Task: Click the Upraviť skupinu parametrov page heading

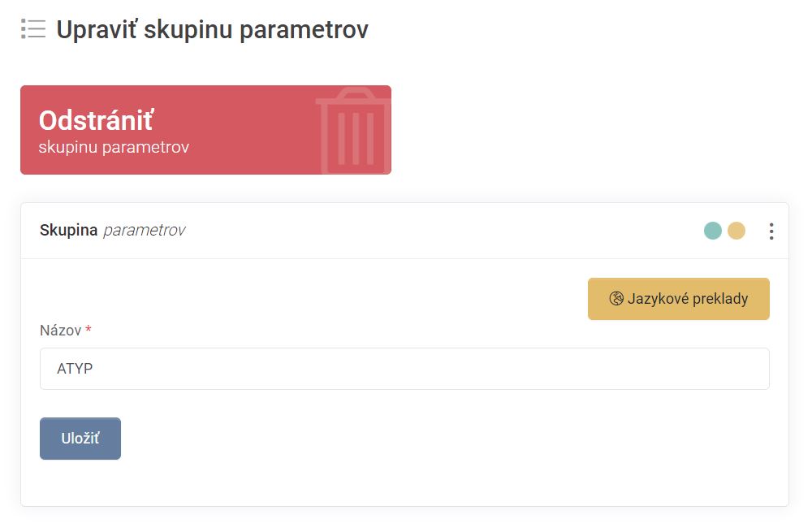Action: (x=212, y=29)
